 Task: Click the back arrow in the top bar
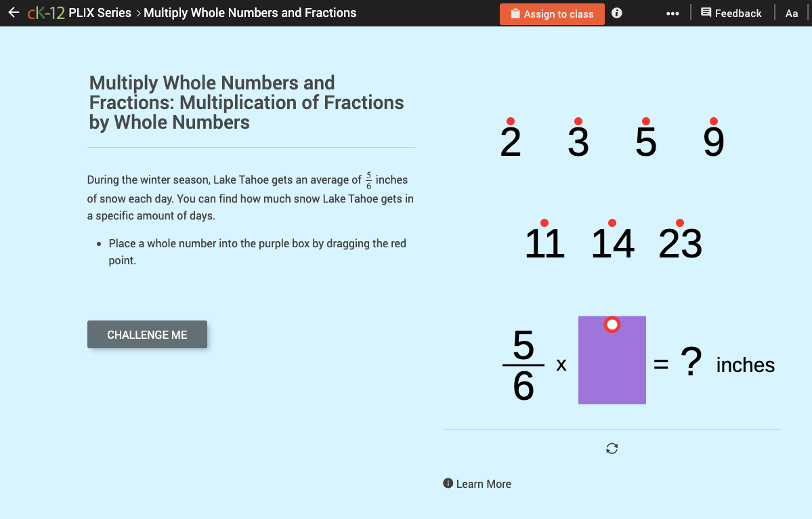tap(14, 12)
